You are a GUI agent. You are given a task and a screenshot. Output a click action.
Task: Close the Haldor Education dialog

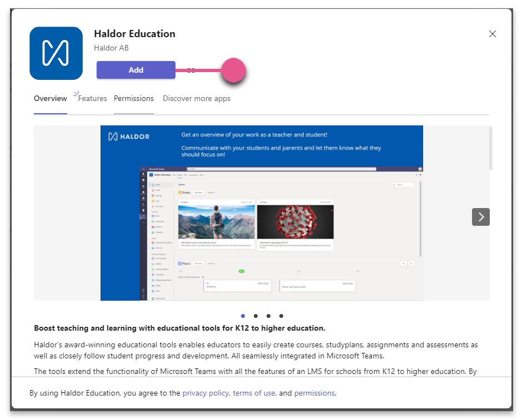[493, 34]
